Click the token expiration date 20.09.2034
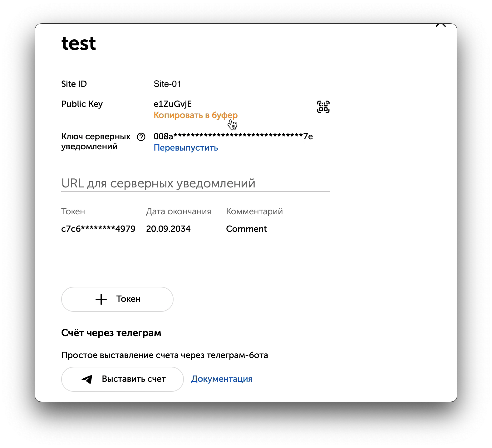Image resolution: width=492 pixels, height=448 pixels. (x=169, y=229)
